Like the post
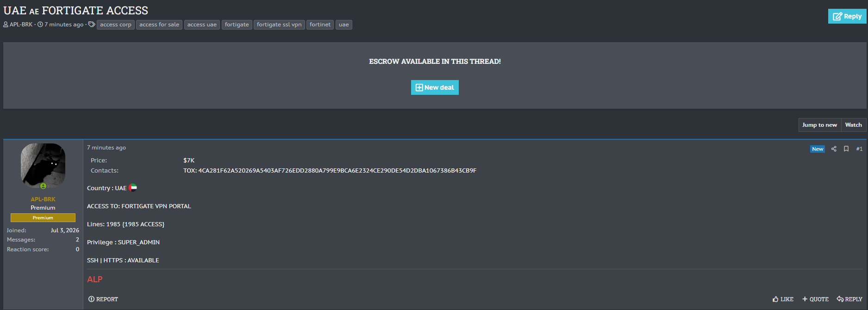868x310 pixels. tap(783, 299)
